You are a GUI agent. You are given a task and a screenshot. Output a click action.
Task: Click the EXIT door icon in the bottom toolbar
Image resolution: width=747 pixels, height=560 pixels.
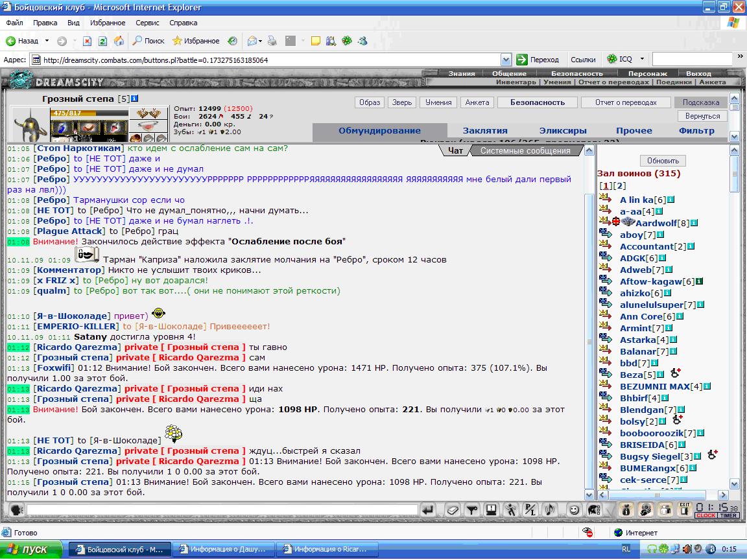tap(685, 509)
